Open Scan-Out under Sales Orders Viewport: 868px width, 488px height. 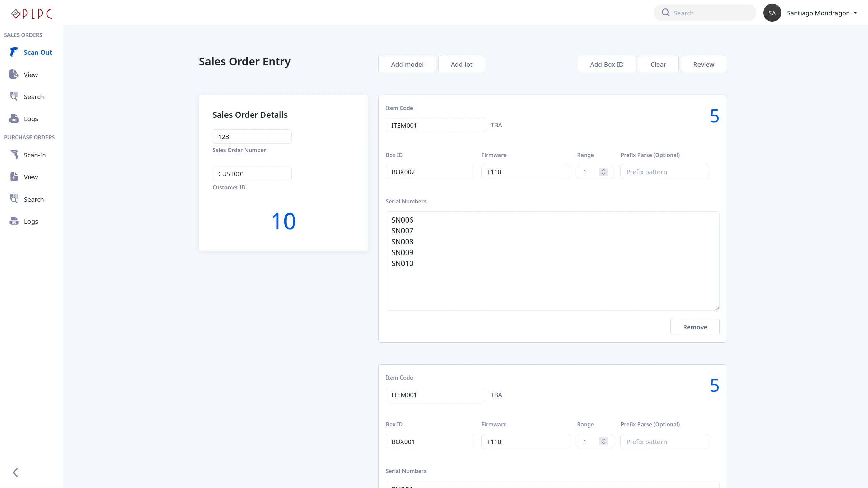(x=38, y=52)
